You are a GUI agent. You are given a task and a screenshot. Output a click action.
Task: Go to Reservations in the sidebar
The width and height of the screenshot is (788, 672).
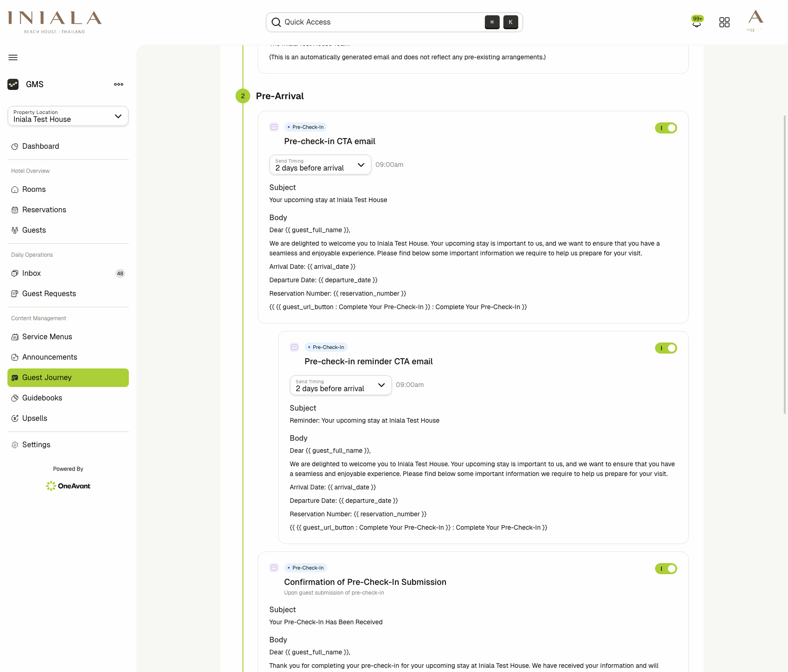point(44,210)
